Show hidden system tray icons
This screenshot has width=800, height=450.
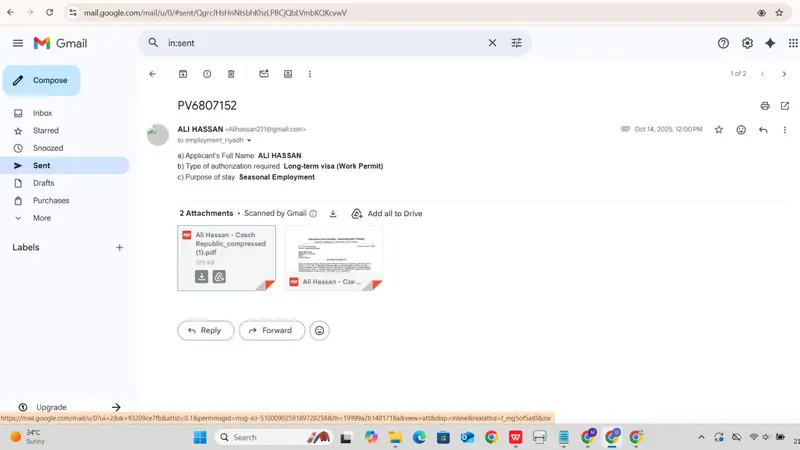(702, 437)
